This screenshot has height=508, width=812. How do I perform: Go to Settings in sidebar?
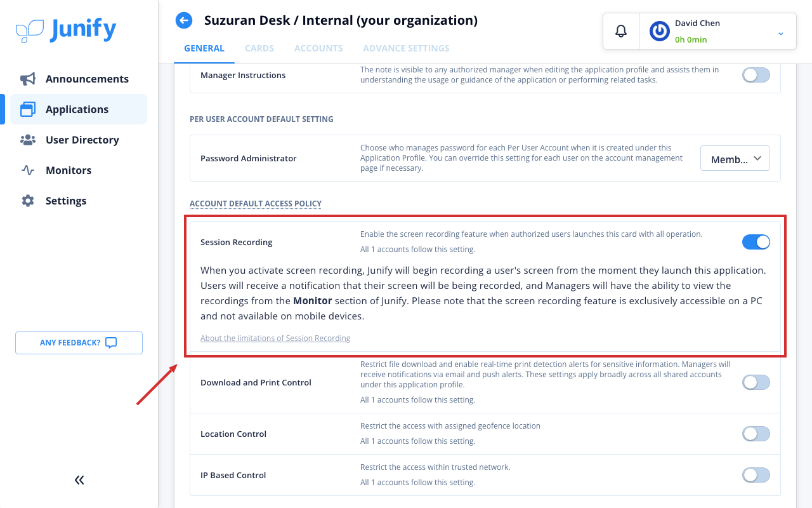79,201
